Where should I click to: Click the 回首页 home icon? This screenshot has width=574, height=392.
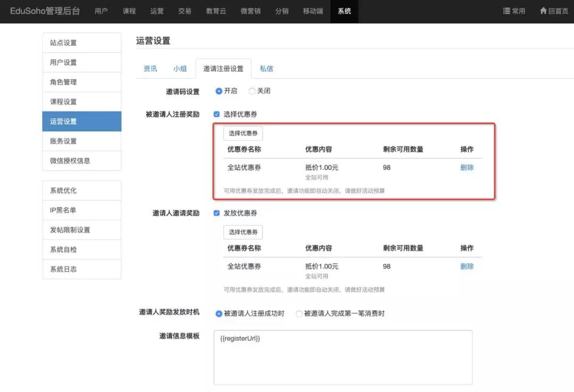coord(543,11)
